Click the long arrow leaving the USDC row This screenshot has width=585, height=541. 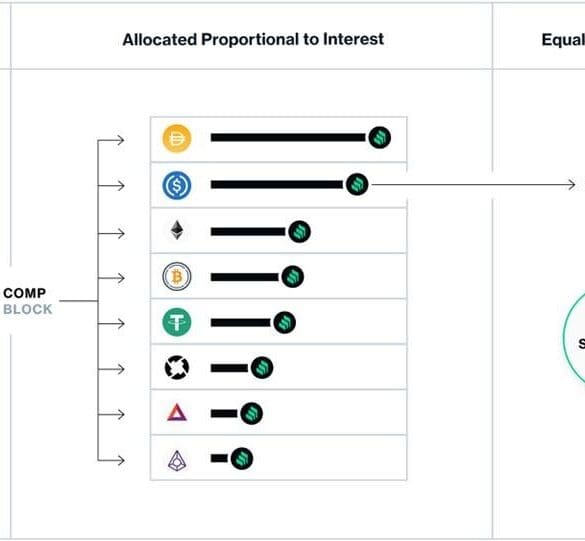(x=474, y=184)
